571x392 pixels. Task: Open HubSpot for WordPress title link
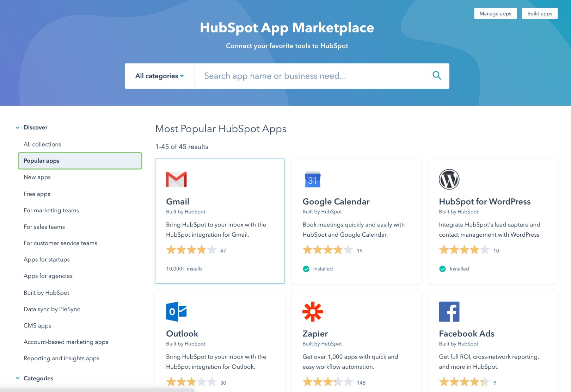(485, 201)
